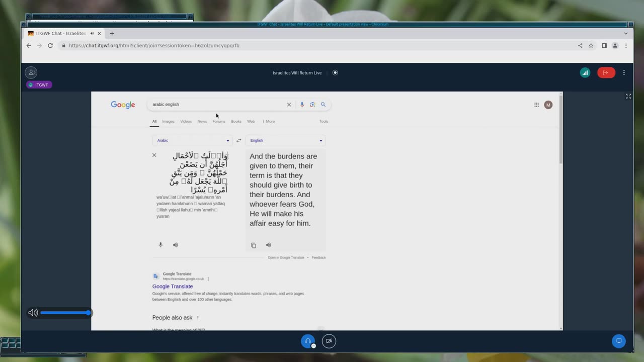Viewport: 644px width, 362px height.
Task: Click the Google search magnifier icon
Action: coord(323,105)
